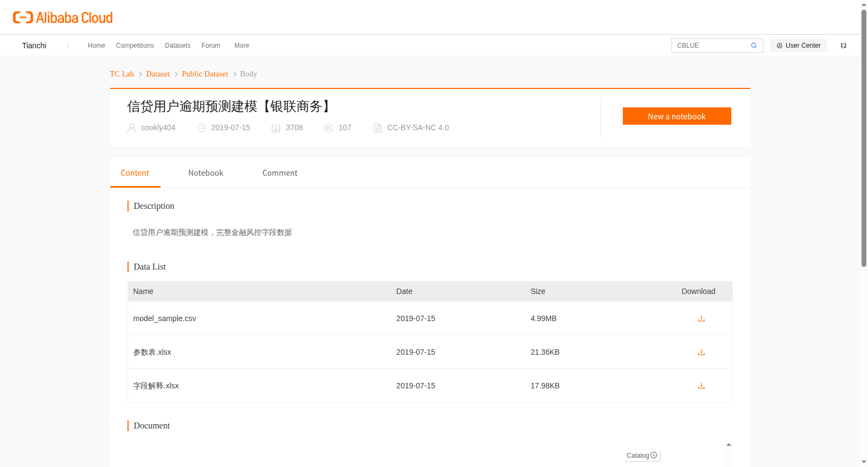Click the New a notebook button
868x467 pixels.
tap(676, 116)
